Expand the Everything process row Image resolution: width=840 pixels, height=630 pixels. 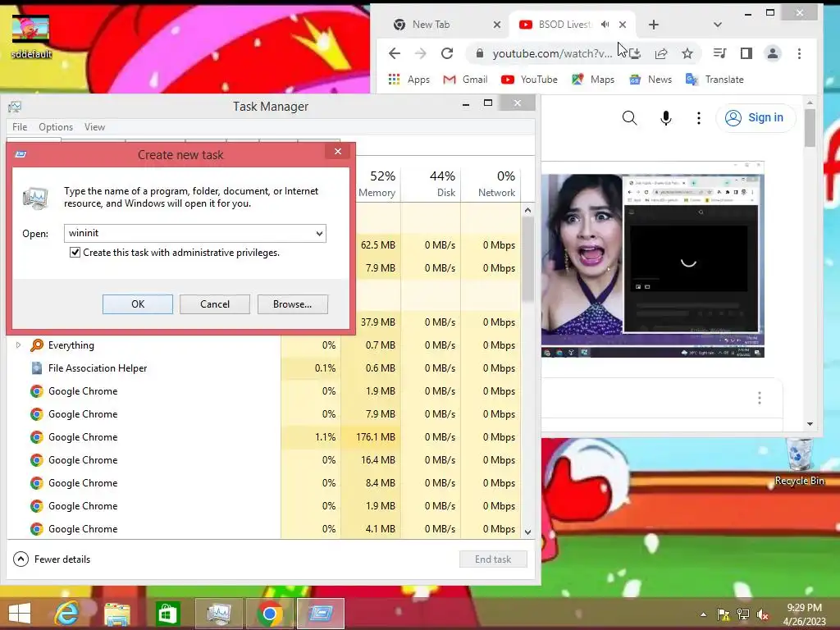point(18,345)
